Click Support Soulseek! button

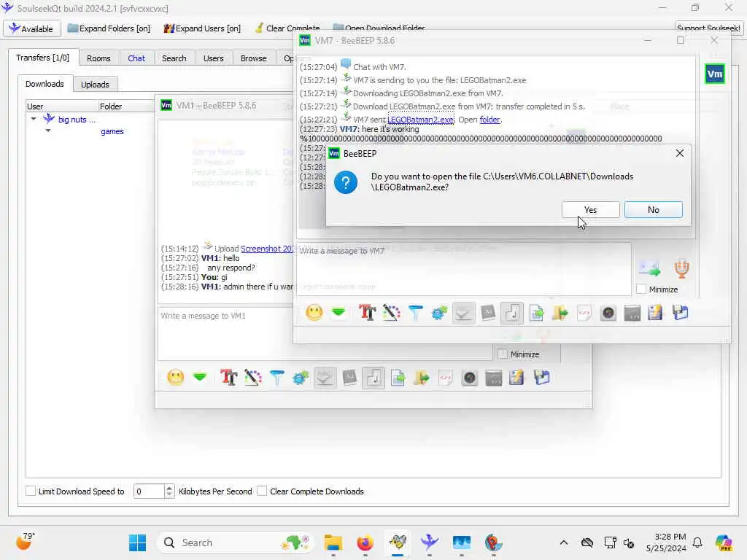click(708, 28)
